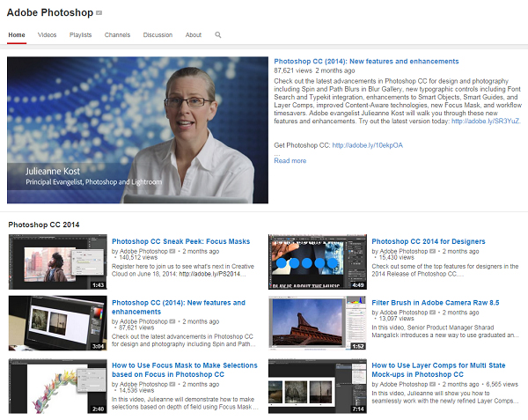528x420 pixels.
Task: Open Photoshop CC 2014 for Designers thumbnail
Action: click(x=317, y=262)
